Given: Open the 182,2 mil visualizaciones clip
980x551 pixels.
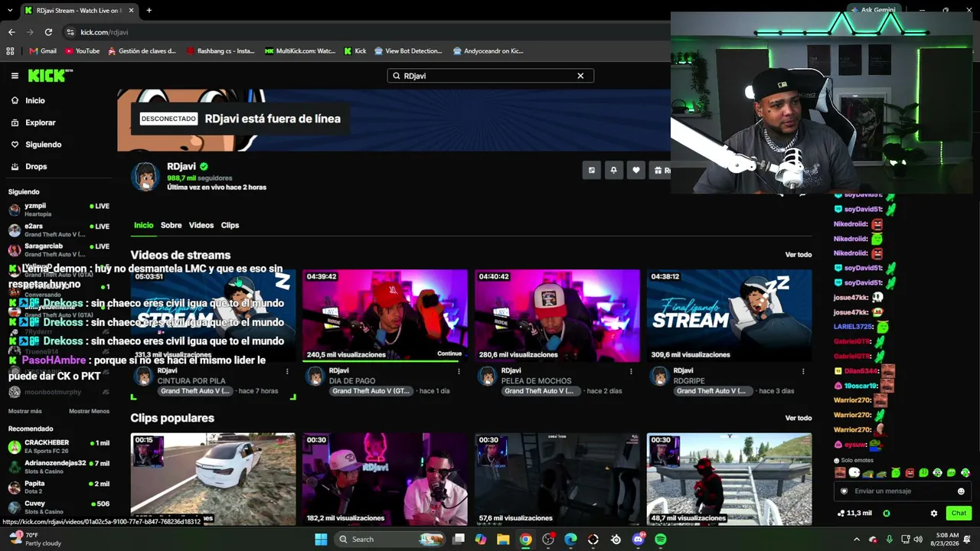Looking at the screenshot, I should [x=385, y=479].
